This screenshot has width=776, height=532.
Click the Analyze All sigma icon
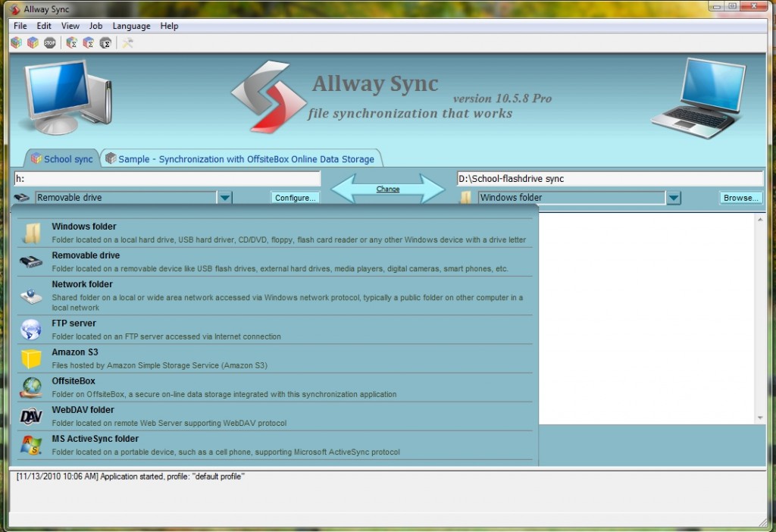(72, 43)
